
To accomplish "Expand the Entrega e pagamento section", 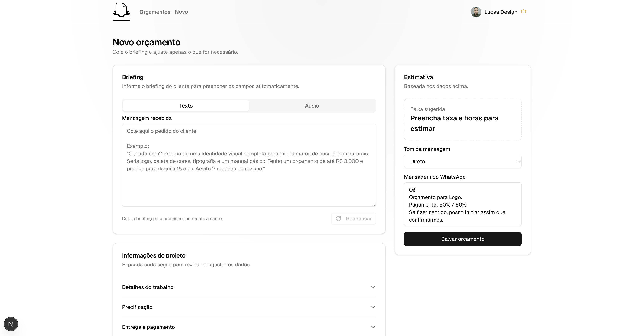I will 148,327.
